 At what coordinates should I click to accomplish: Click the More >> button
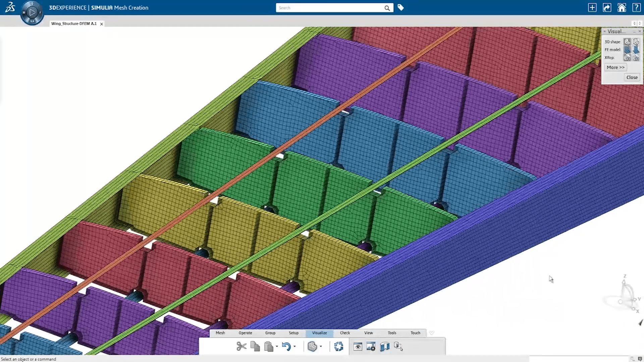point(615,67)
